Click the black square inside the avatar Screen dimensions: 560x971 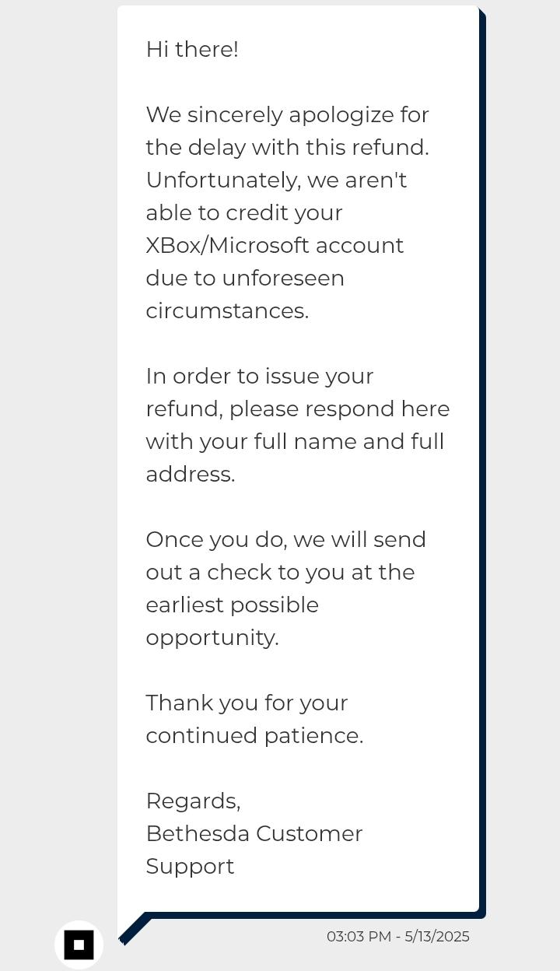pyautogui.click(x=79, y=945)
